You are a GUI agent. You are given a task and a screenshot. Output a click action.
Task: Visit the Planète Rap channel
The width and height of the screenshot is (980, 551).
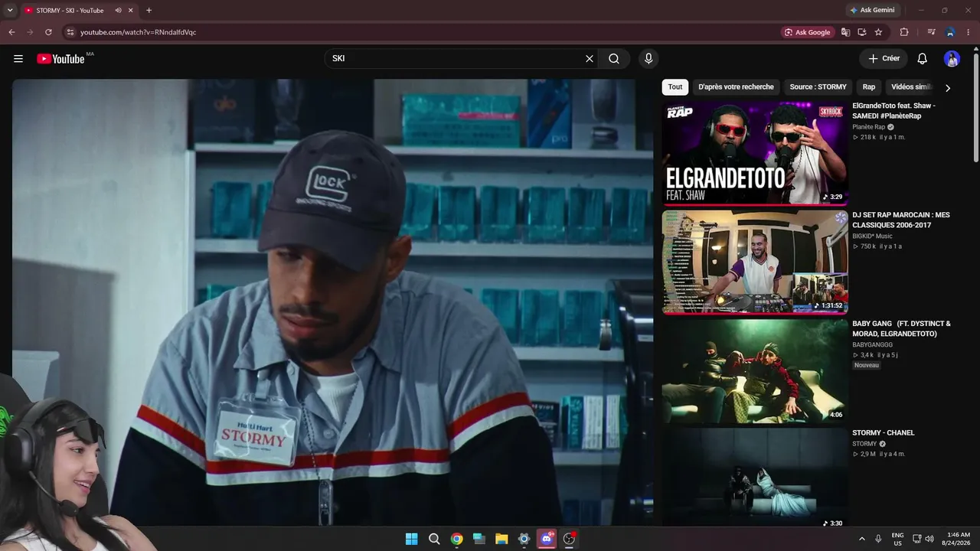[869, 127]
